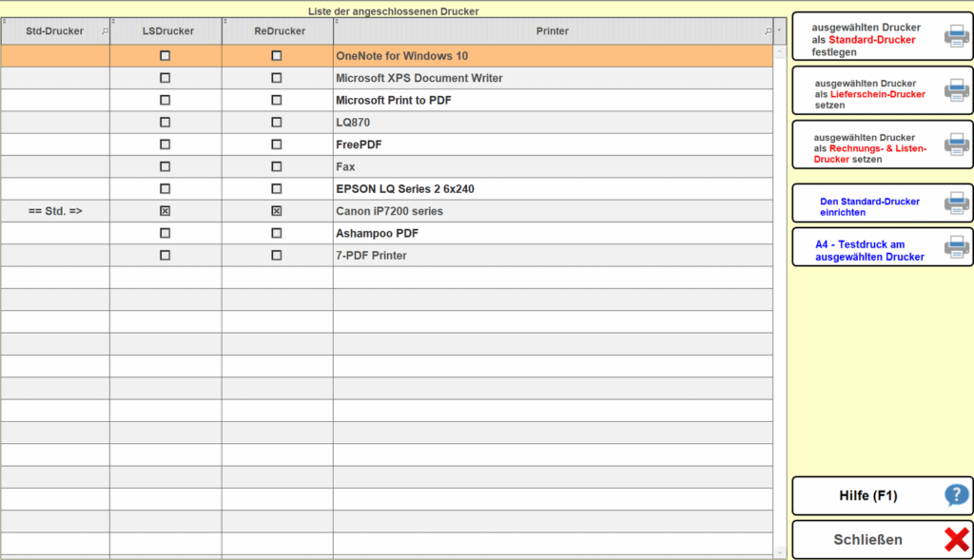Uncheck ReDrucker box for Canon iP7200 series
Screen dimensions: 974x560
pos(277,211)
